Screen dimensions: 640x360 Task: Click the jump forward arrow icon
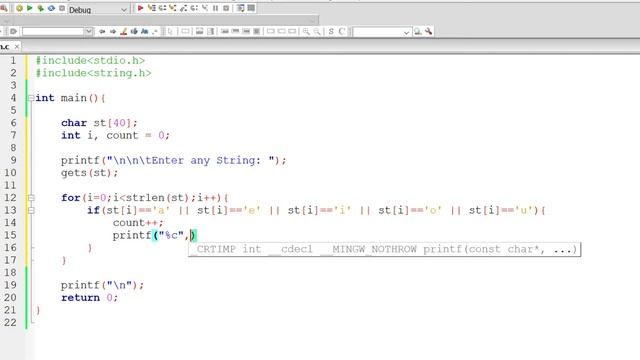(113, 31)
